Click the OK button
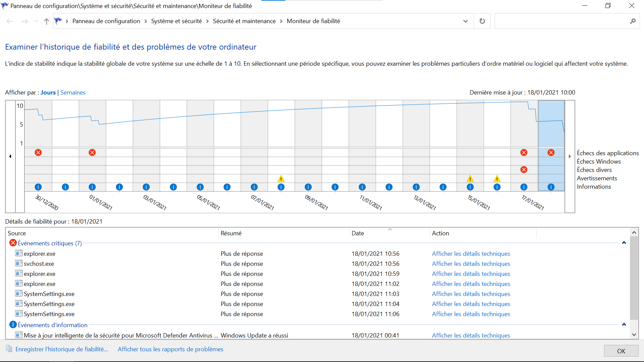Image resolution: width=644 pixels, height=362 pixels. [621, 351]
